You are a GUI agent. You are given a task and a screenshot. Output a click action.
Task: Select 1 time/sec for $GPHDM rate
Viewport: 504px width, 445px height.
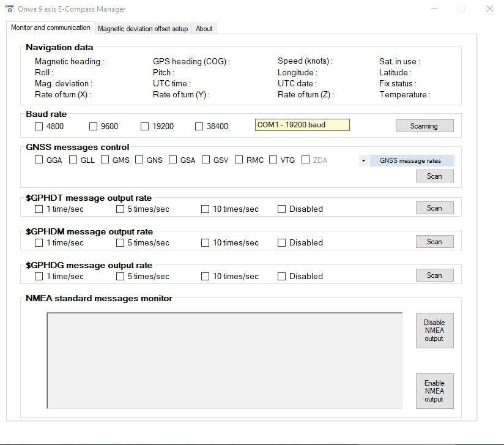click(x=39, y=242)
